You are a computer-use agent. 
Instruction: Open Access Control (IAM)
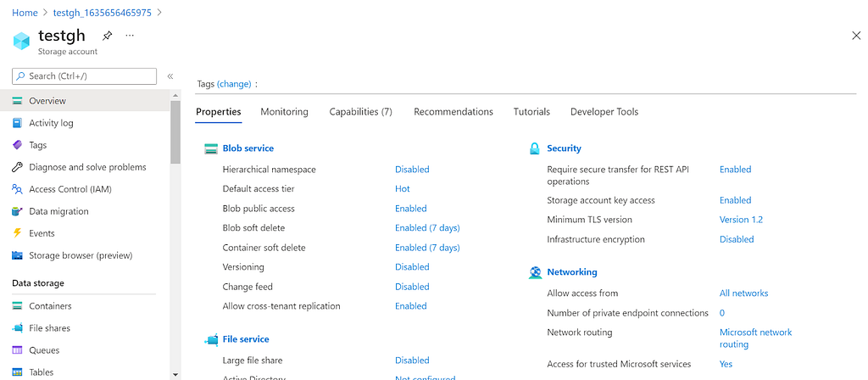click(70, 189)
